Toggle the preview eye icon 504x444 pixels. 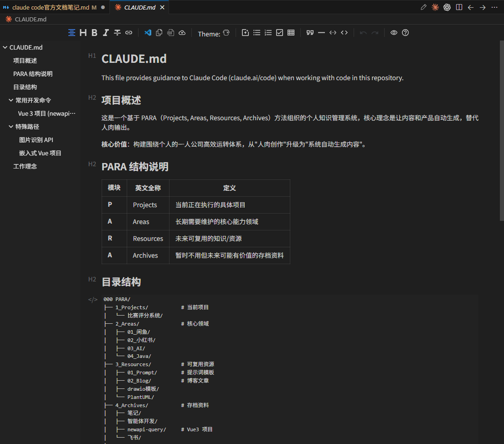click(394, 33)
